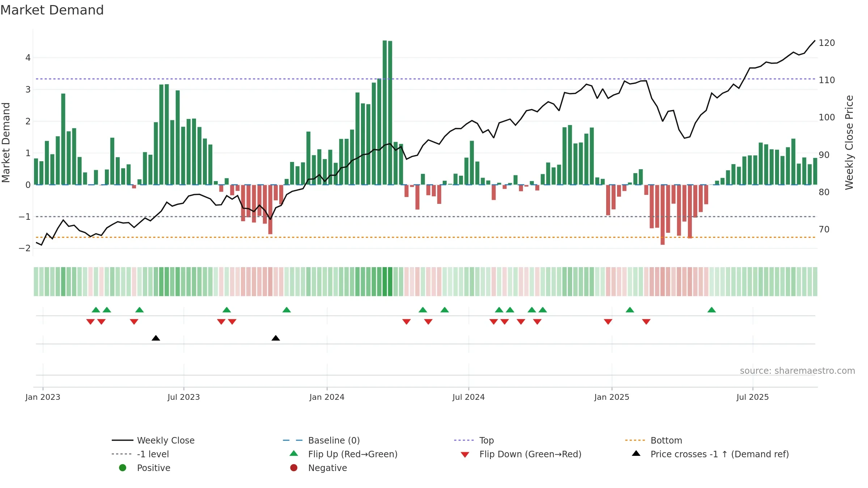This screenshot has height=488, width=868.
Task: Click the earliest red flip-down triangle in 2023
Action: coord(90,322)
